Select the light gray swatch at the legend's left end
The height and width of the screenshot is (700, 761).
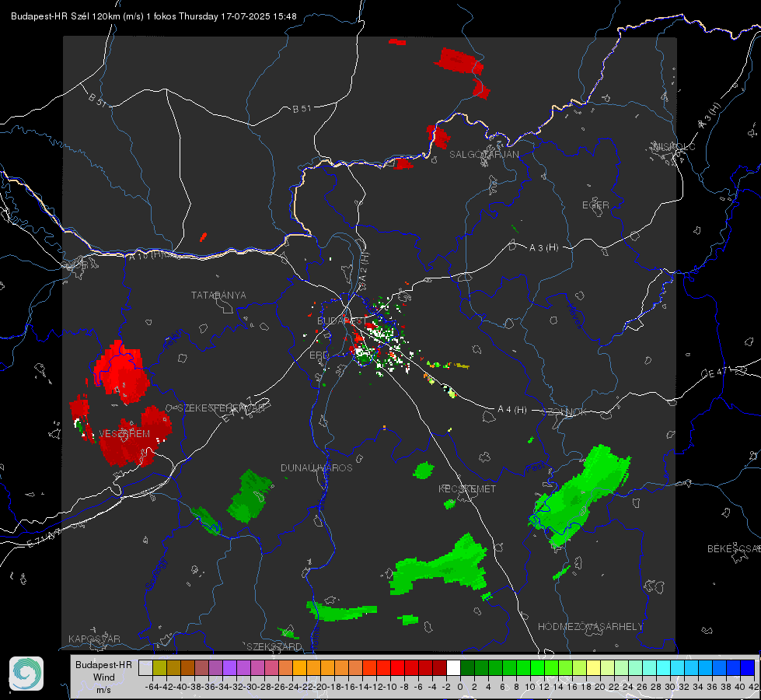(145, 667)
